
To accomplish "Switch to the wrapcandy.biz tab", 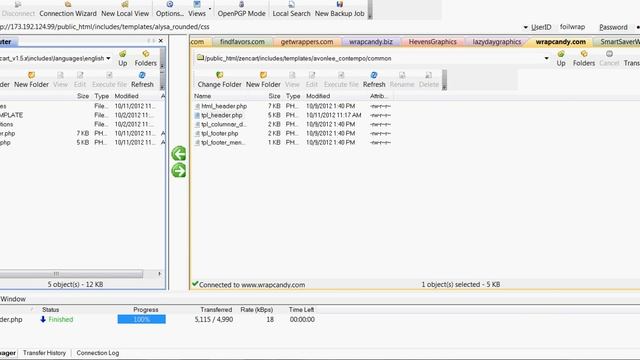I will tap(371, 42).
